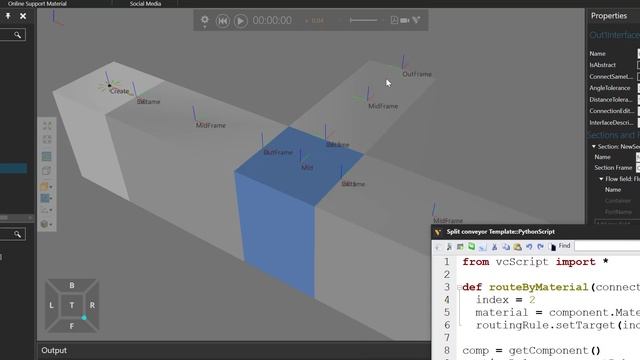640x360 pixels.
Task: Redo last edit in script editor
Action: pos(540,247)
